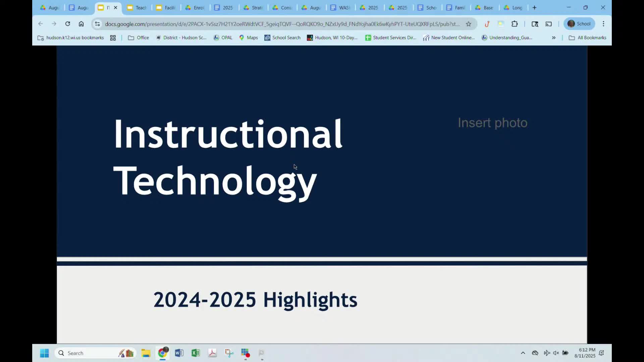Bookmark this page with the star icon
The height and width of the screenshot is (362, 644).
tap(469, 24)
